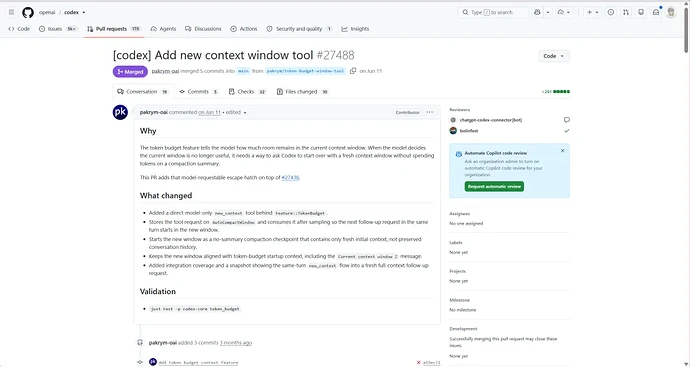This screenshot has height=367, width=690.
Task: Go to GitHub homepage via Octocat logo
Action: pos(28,12)
